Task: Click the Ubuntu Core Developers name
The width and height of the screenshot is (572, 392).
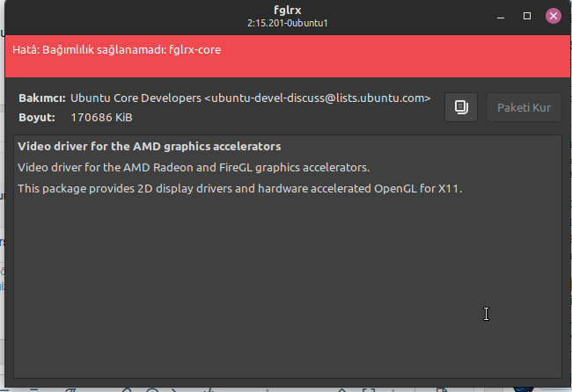Action: point(136,98)
